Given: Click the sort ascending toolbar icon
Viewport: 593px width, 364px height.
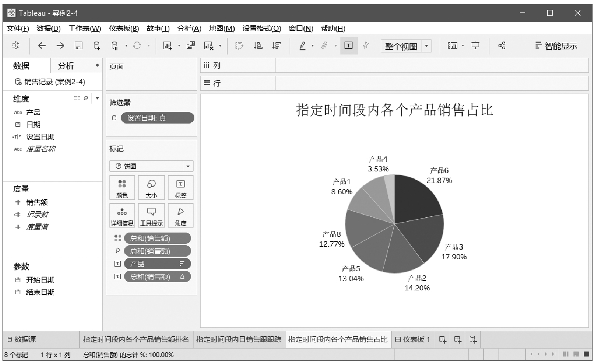Looking at the screenshot, I should click(258, 46).
